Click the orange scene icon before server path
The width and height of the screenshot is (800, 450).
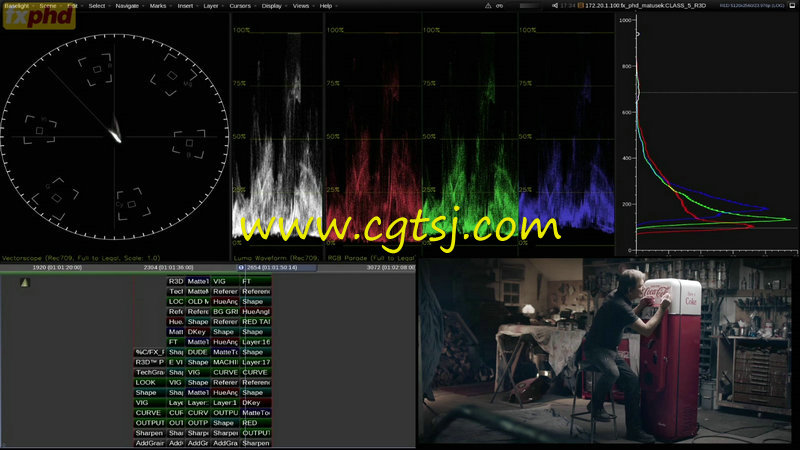coord(580,6)
